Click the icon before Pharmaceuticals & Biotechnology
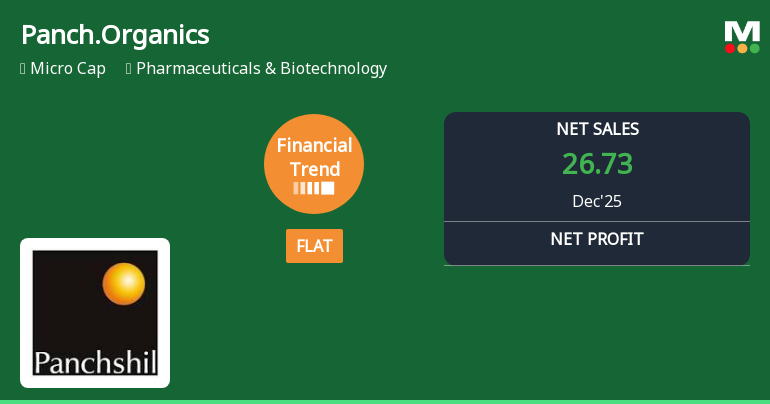770x404 pixels. tap(129, 69)
